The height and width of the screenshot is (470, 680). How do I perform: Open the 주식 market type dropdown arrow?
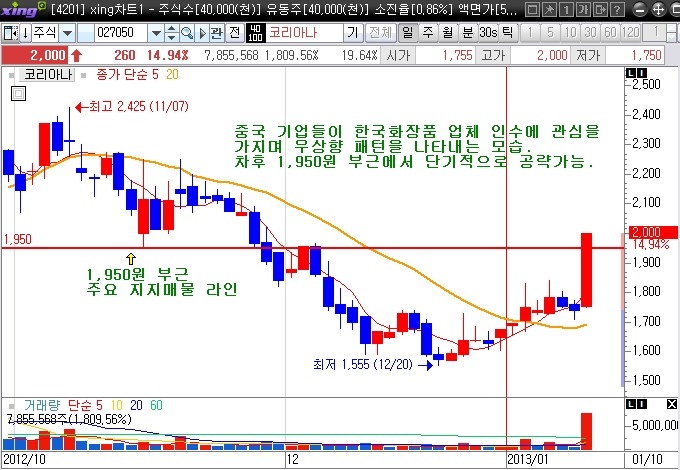click(x=67, y=33)
